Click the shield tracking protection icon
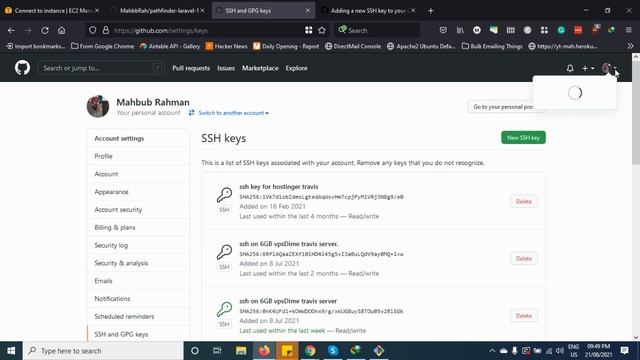The image size is (640, 360). click(93, 30)
